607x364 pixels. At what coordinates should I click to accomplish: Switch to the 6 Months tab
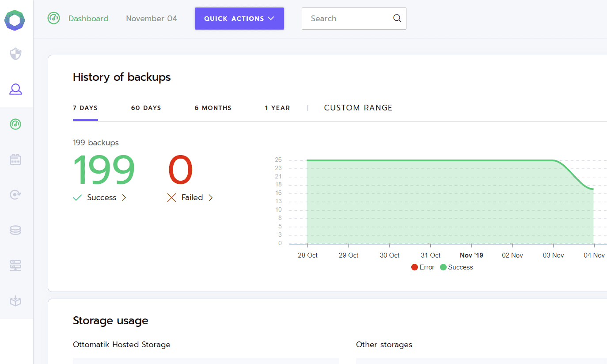(x=213, y=108)
